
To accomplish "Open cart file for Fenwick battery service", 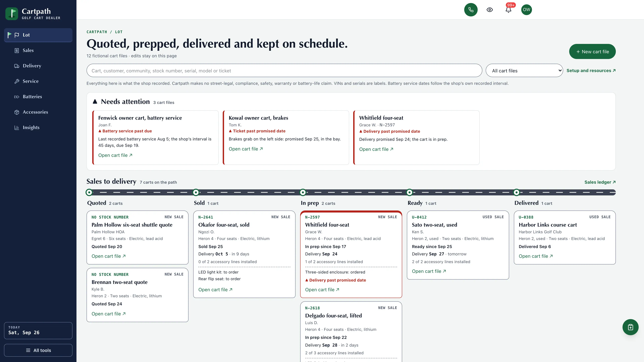I will [x=115, y=155].
